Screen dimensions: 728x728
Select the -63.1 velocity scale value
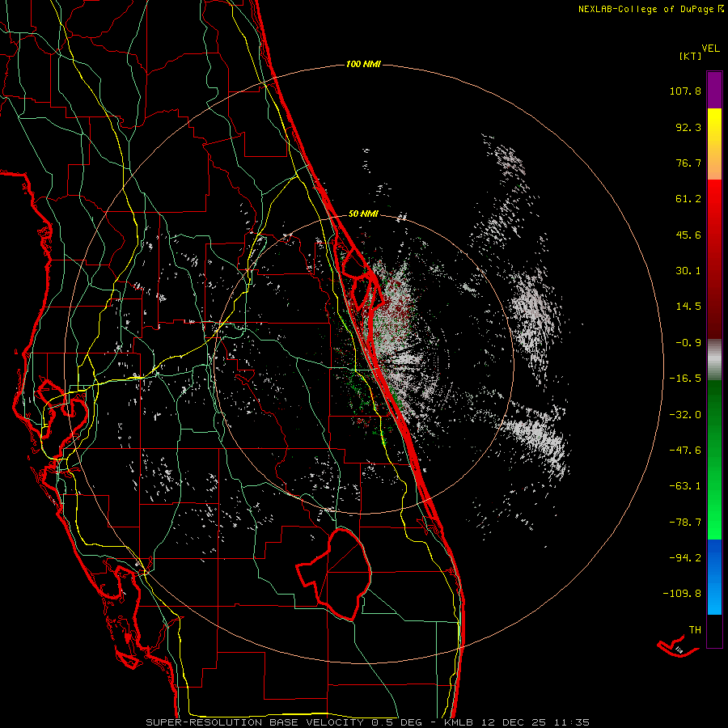coord(685,486)
